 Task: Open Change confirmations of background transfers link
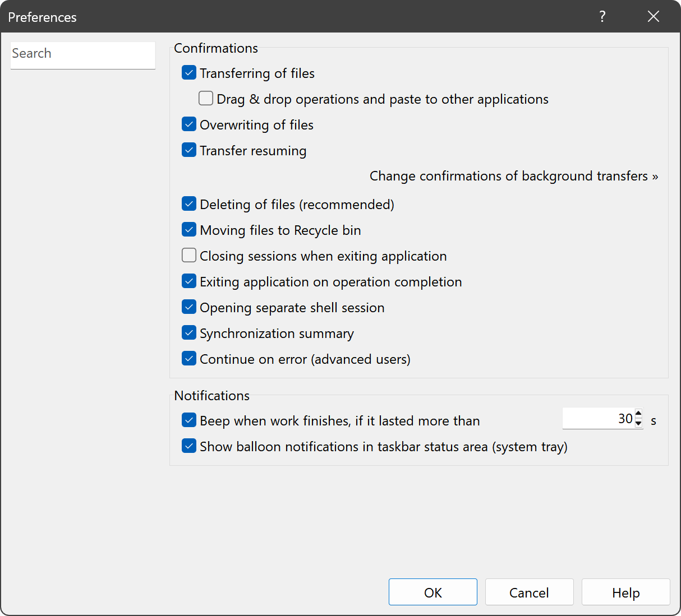(x=513, y=176)
